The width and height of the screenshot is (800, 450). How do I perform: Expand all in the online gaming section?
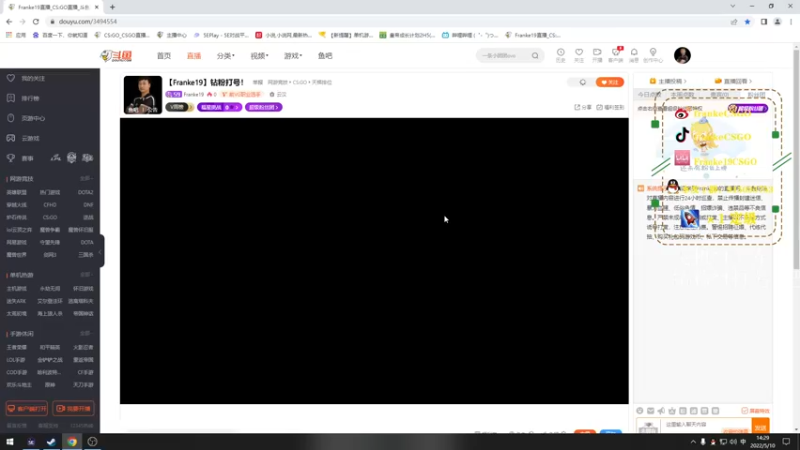[x=86, y=179]
